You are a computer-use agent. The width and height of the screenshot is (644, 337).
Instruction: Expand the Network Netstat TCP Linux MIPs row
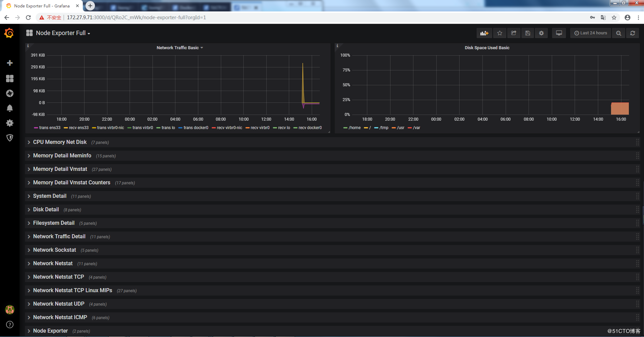click(72, 290)
